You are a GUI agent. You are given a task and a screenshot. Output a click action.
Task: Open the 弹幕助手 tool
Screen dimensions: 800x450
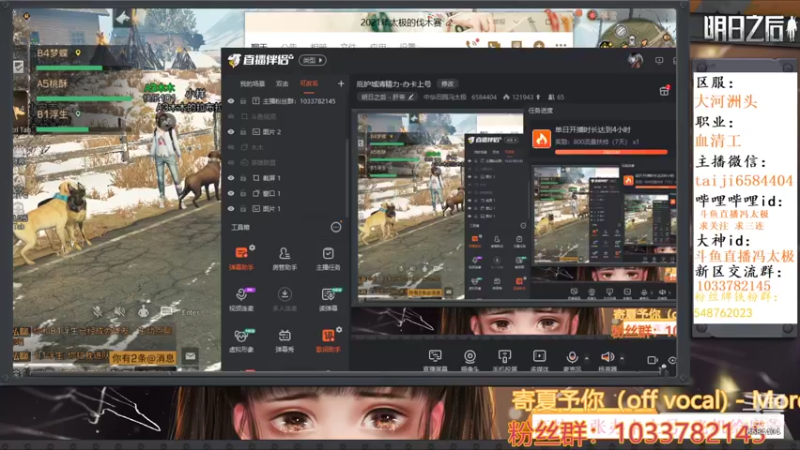point(241,257)
